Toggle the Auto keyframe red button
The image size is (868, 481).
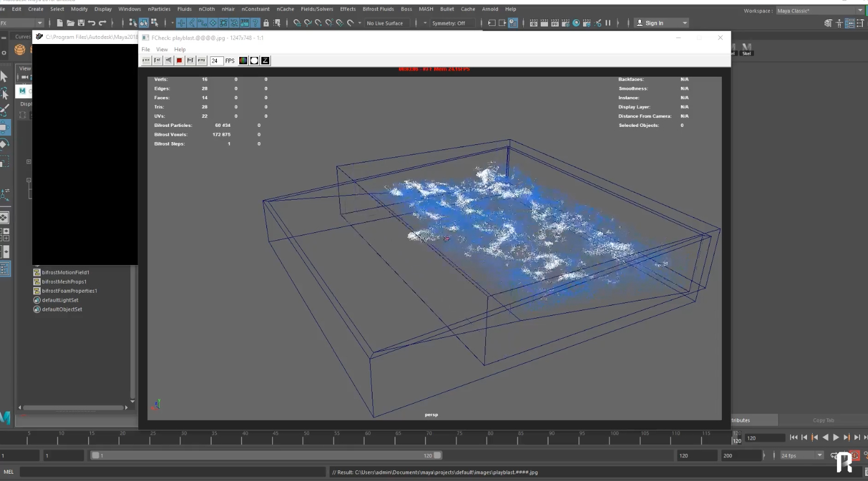click(855, 455)
